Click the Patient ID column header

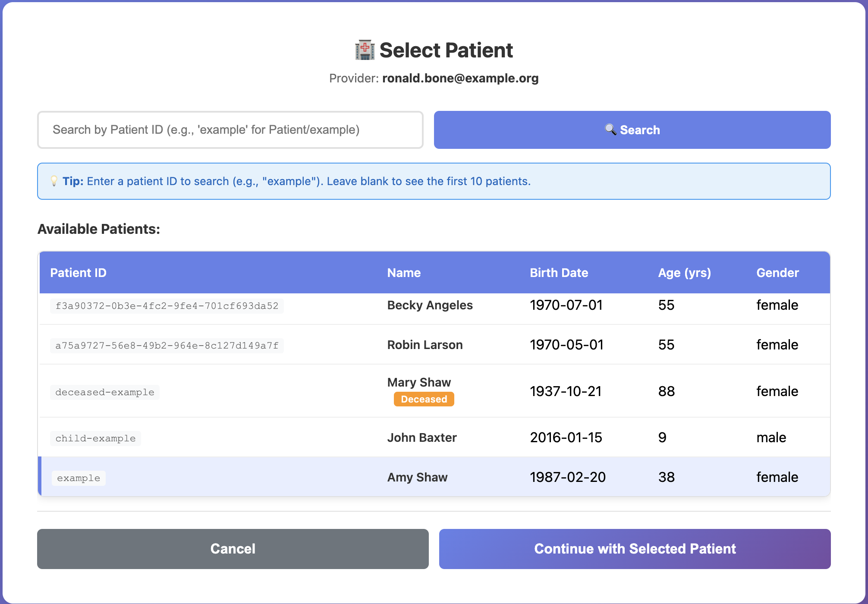tap(78, 273)
